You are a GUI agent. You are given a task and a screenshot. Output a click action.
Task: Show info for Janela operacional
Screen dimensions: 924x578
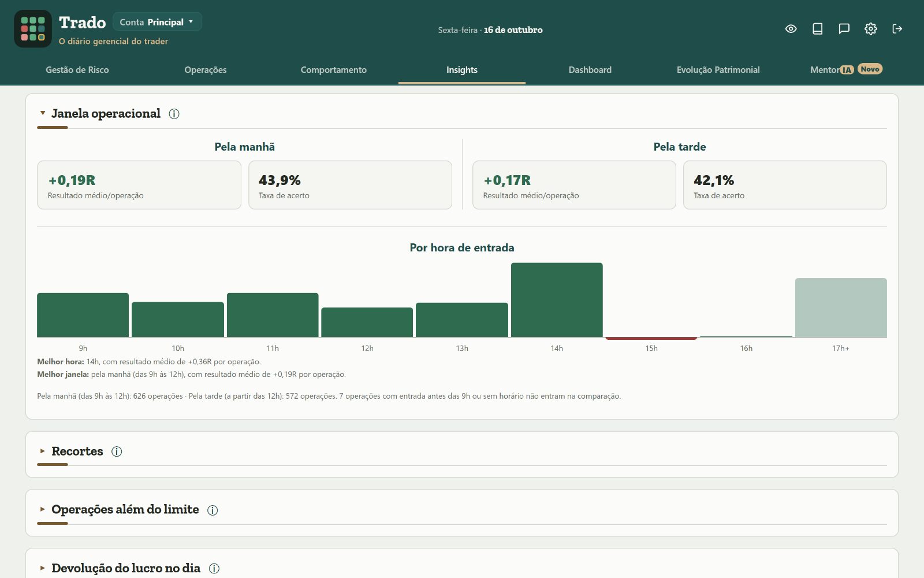[x=174, y=114]
